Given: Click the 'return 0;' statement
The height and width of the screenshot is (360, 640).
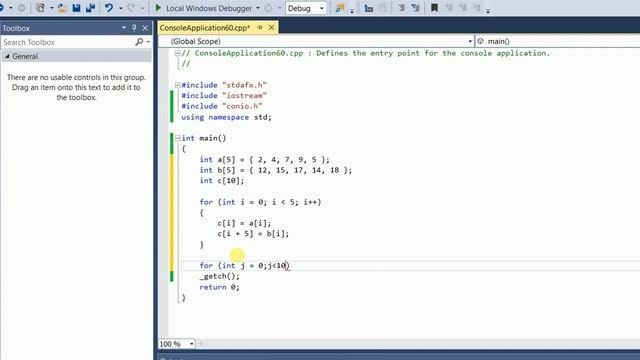Looking at the screenshot, I should [219, 287].
